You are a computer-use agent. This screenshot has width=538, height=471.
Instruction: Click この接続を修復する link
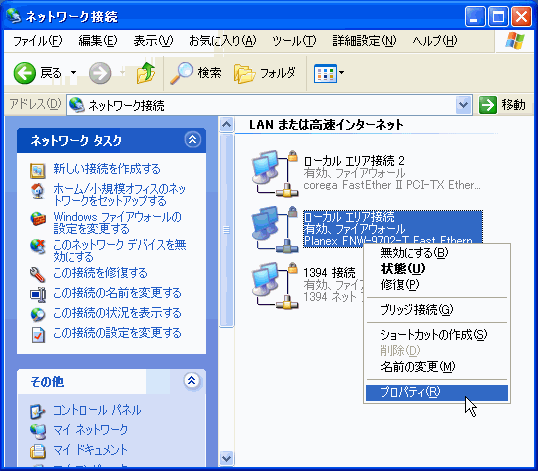[x=101, y=273]
